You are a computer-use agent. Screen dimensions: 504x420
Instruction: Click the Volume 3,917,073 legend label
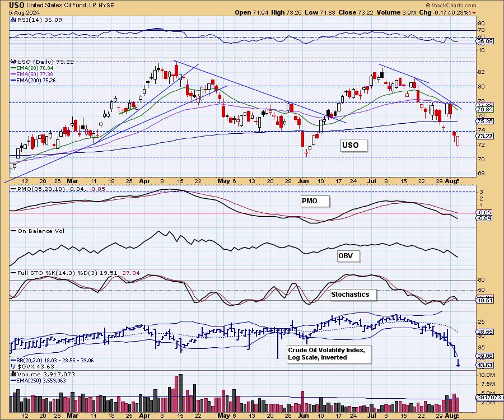tap(46, 374)
